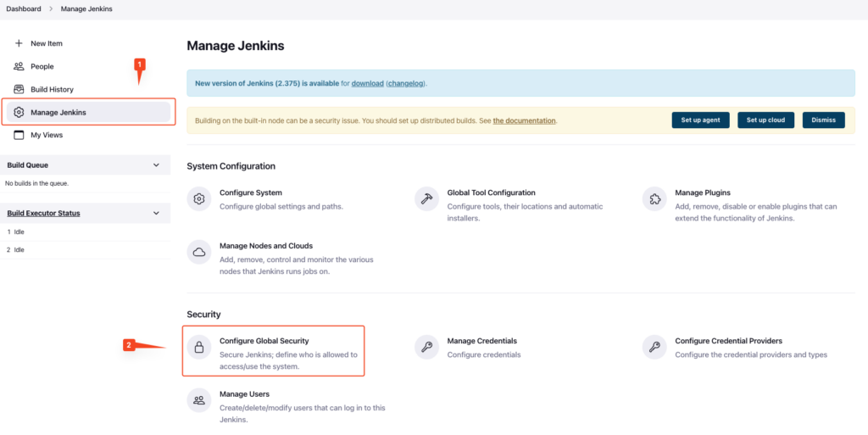The image size is (868, 435).
Task: Open Manage Plugins title
Action: 703,192
